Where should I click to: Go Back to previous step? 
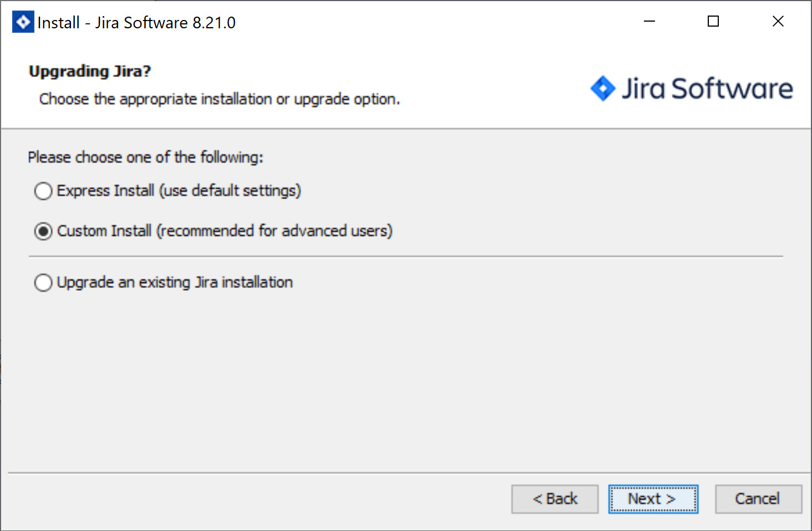click(555, 499)
